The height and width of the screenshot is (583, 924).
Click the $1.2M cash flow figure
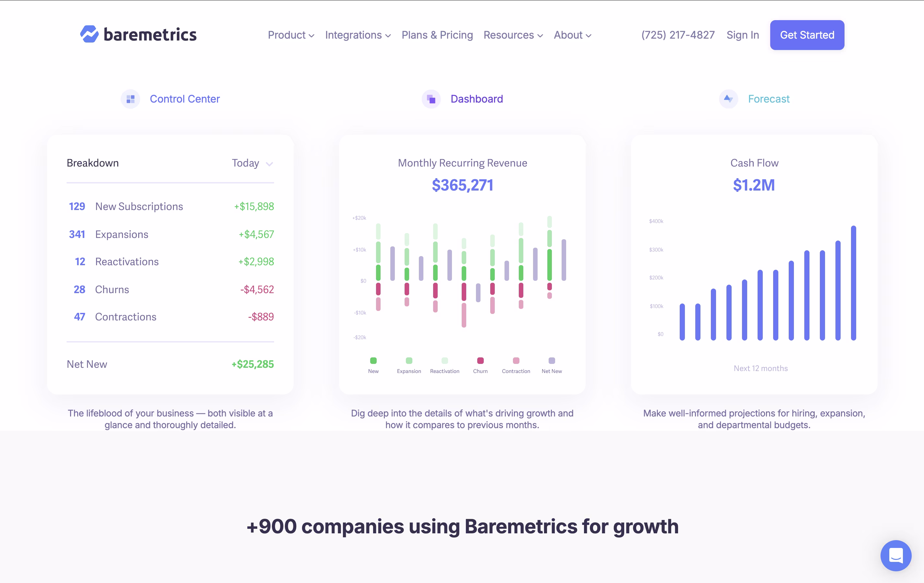coord(754,185)
